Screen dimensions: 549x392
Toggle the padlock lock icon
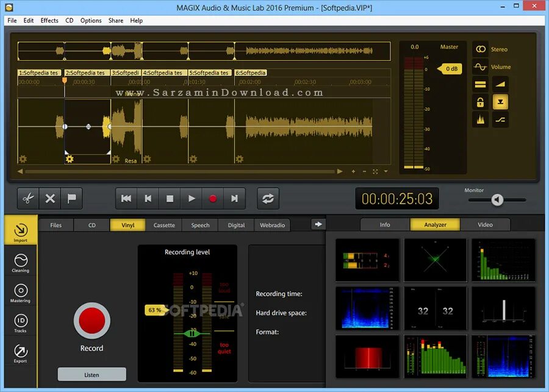click(481, 102)
